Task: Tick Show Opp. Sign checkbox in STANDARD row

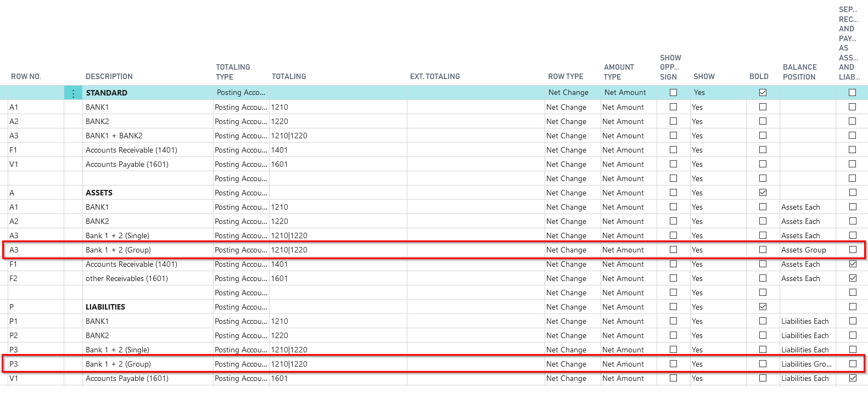Action: click(673, 93)
